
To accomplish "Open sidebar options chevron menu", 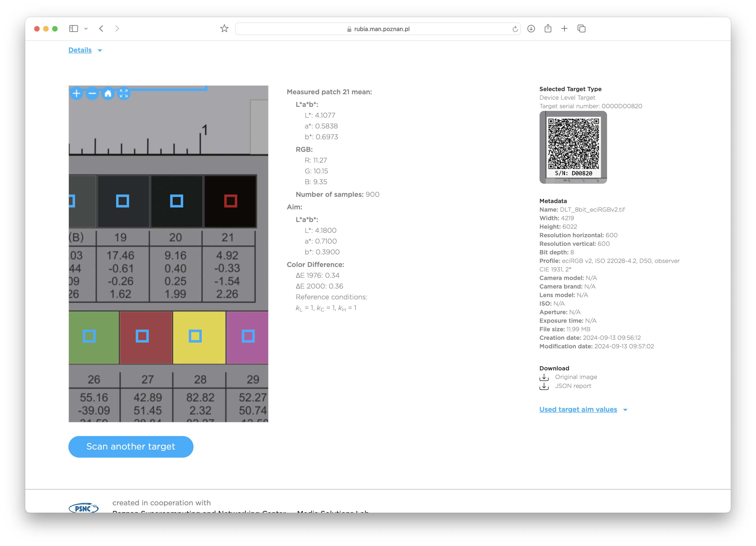I will click(86, 29).
